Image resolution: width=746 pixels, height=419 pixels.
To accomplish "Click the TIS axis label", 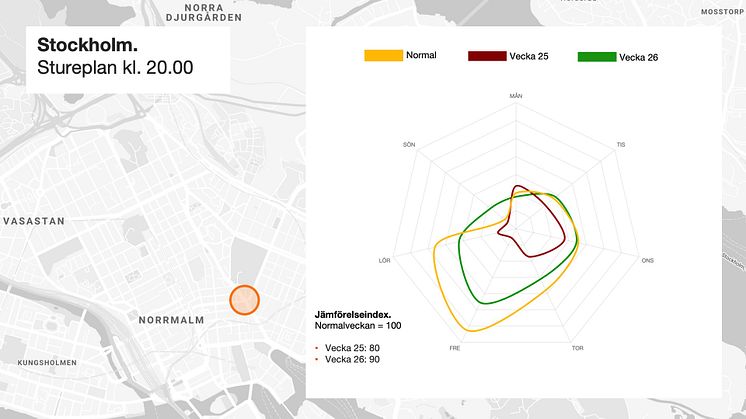I will click(621, 145).
